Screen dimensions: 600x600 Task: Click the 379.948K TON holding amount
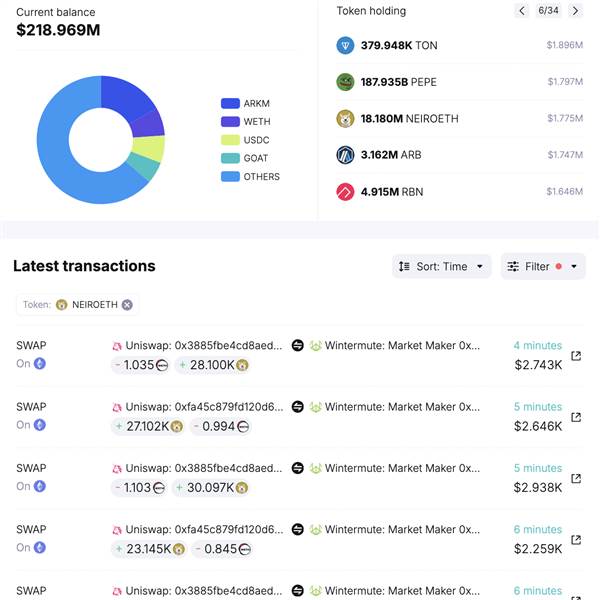pos(386,46)
